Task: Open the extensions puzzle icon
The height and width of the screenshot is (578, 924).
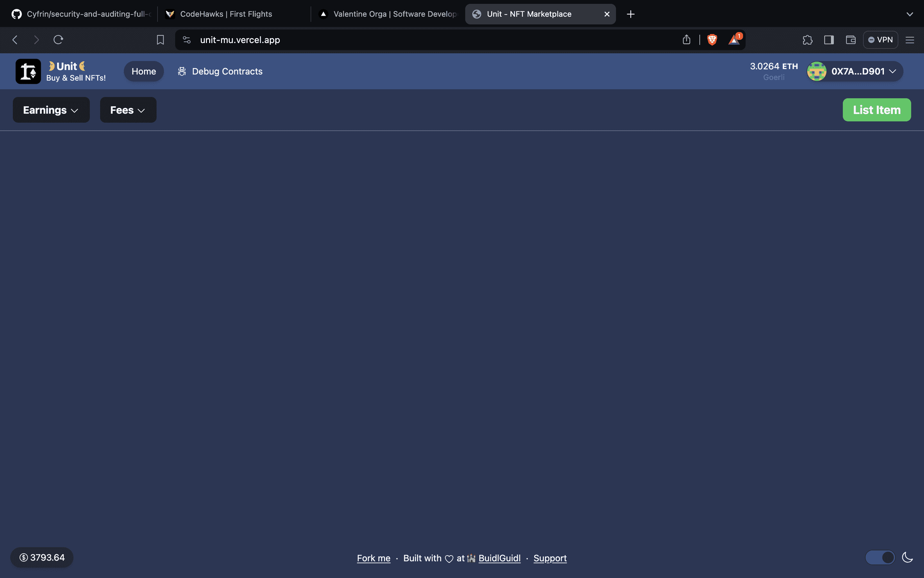Action: pyautogui.click(x=808, y=40)
